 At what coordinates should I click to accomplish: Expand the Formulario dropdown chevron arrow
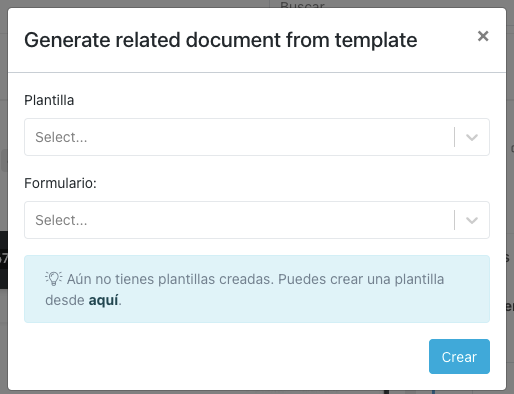pyautogui.click(x=472, y=220)
